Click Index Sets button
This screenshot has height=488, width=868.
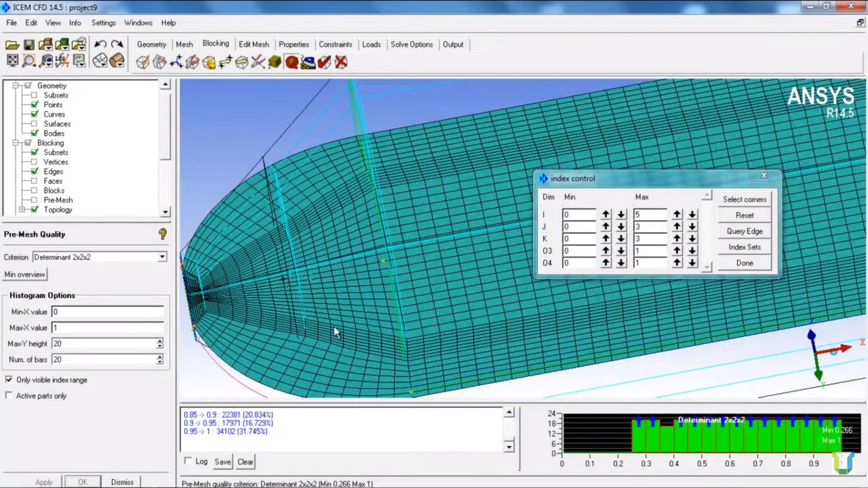coord(744,247)
